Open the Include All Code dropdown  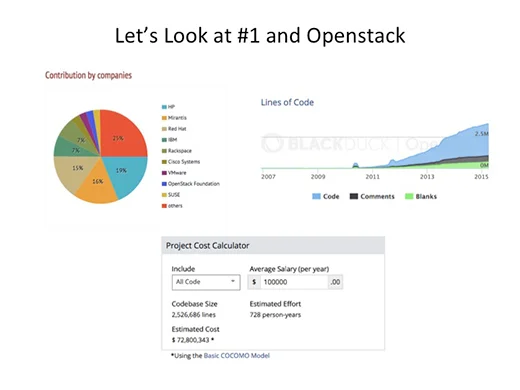point(206,282)
